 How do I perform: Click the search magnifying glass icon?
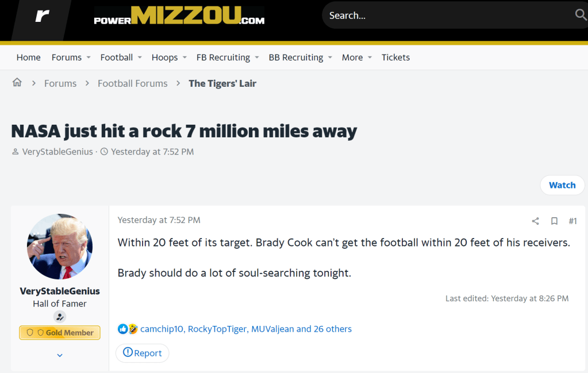(x=581, y=15)
